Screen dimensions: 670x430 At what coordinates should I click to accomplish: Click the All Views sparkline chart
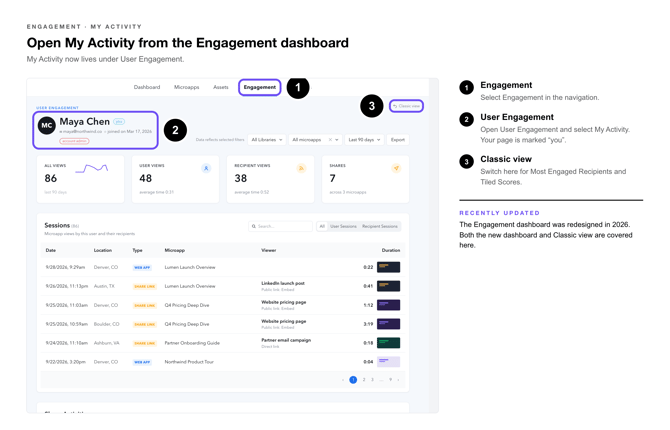pos(91,169)
